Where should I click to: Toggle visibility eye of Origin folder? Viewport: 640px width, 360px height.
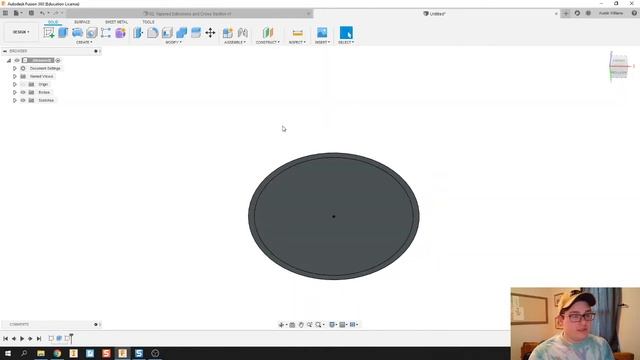[x=23, y=84]
